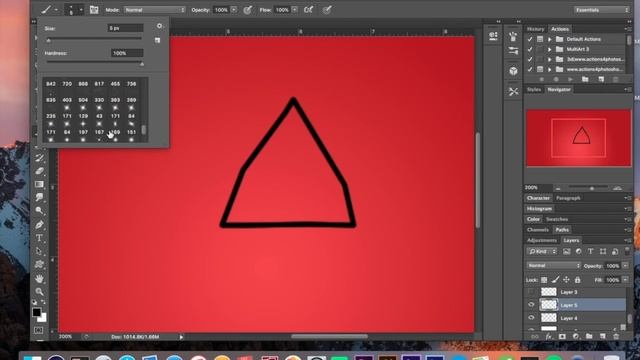Screen dimensions: 640x360
Task: Expand MultiArt 3 action set
Action: click(x=550, y=49)
